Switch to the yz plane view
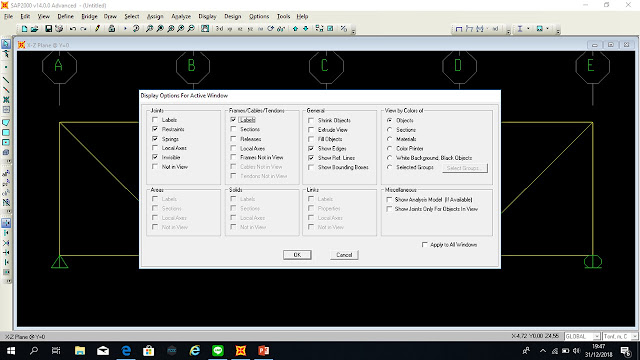The height and width of the screenshot is (360, 640). (x=250, y=29)
